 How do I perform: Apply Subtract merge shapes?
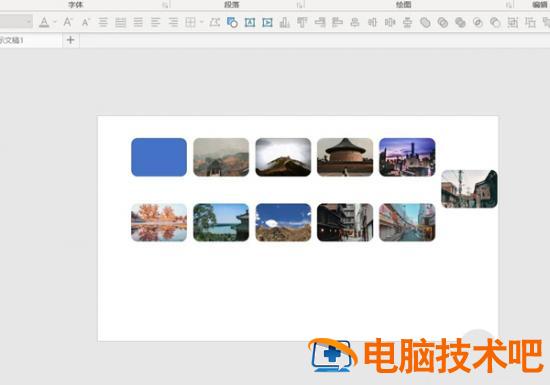495,22
